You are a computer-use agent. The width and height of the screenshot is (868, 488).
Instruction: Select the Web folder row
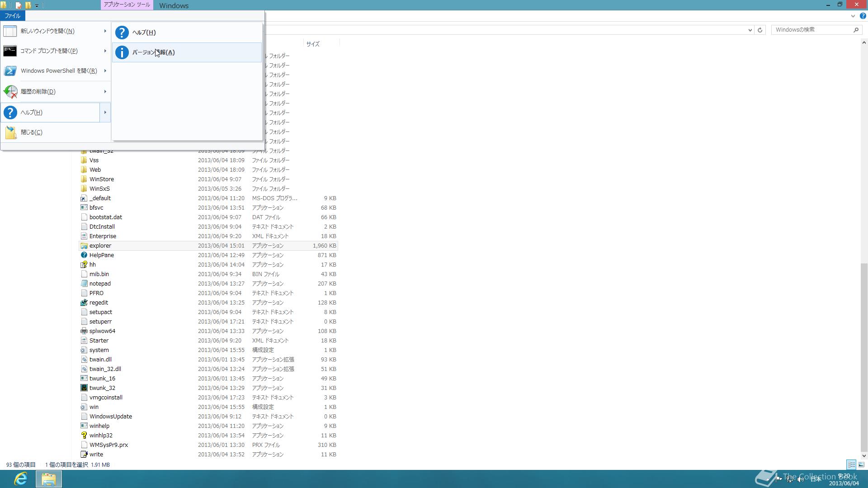(x=208, y=170)
